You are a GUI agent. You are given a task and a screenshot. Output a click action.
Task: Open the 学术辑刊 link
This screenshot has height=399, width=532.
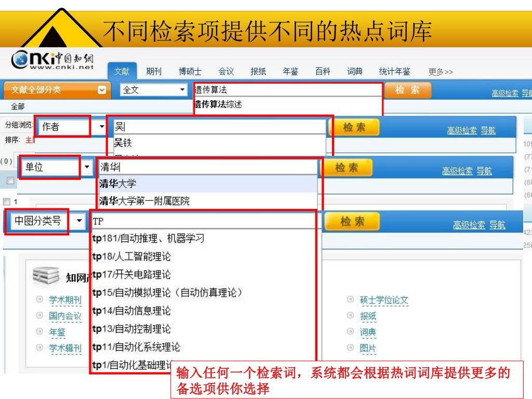[65, 348]
